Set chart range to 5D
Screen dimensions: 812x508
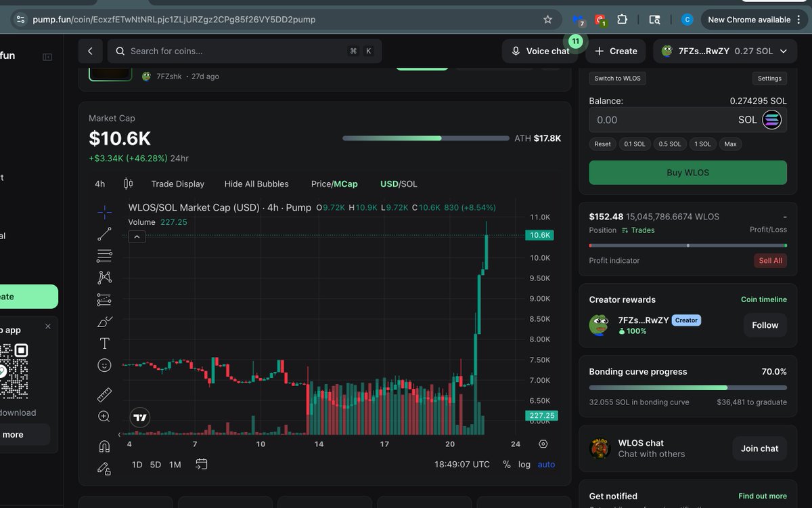[x=156, y=465]
